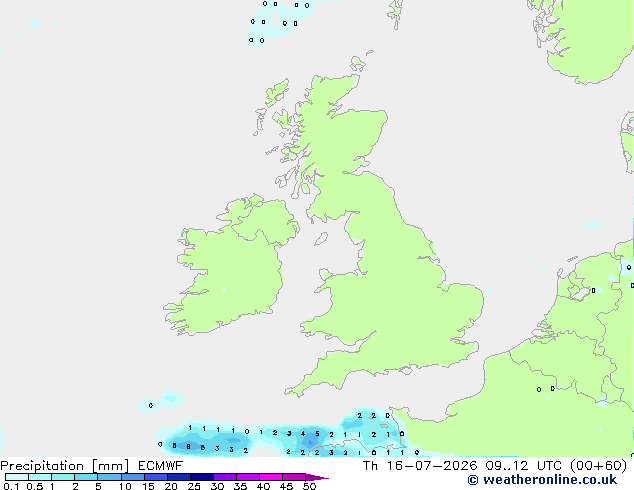
Task: Click the '20' legend scale label
Action: point(171,486)
